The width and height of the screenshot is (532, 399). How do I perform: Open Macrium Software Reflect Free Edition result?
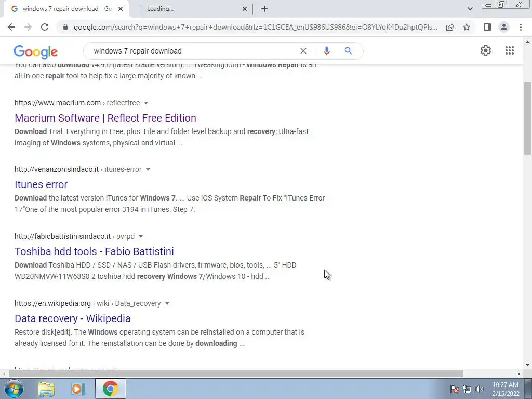[105, 118]
